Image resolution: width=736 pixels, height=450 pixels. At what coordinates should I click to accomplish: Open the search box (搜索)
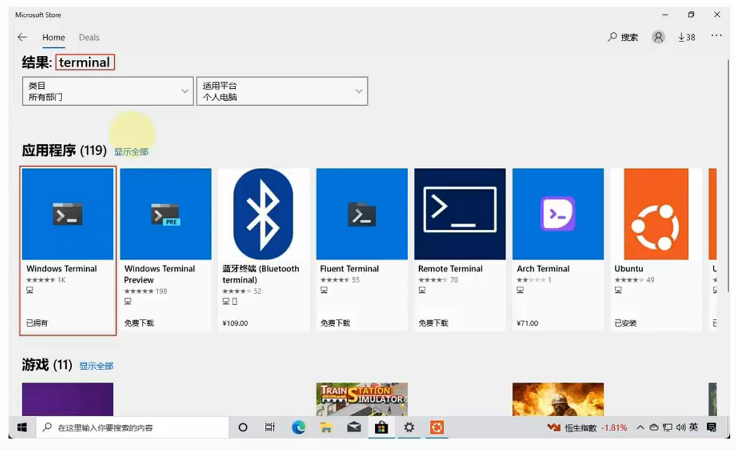point(623,37)
